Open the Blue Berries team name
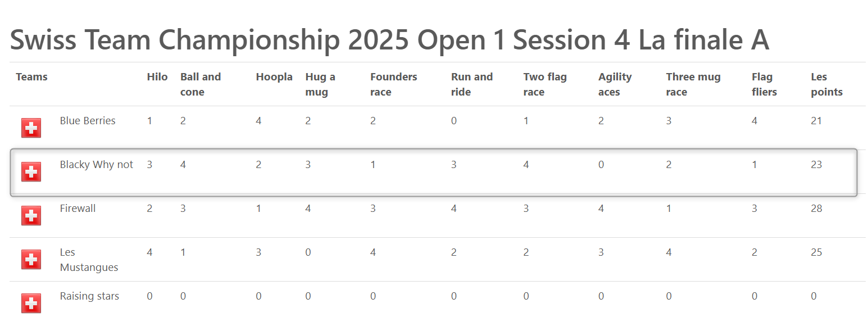 click(x=88, y=121)
